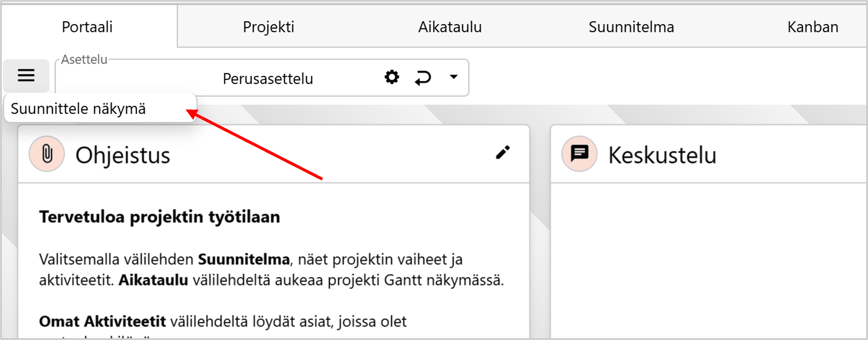
Task: Open the Kanban tab
Action: (812, 27)
